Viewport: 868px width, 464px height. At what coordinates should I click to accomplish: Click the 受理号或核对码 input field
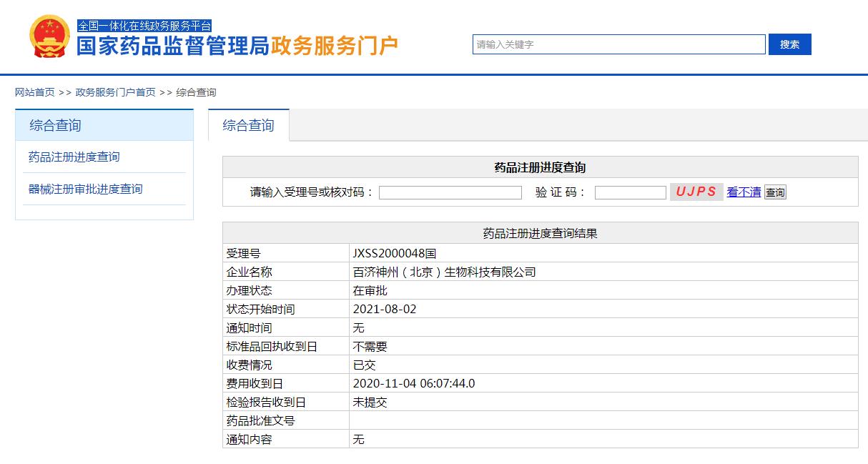pyautogui.click(x=450, y=192)
